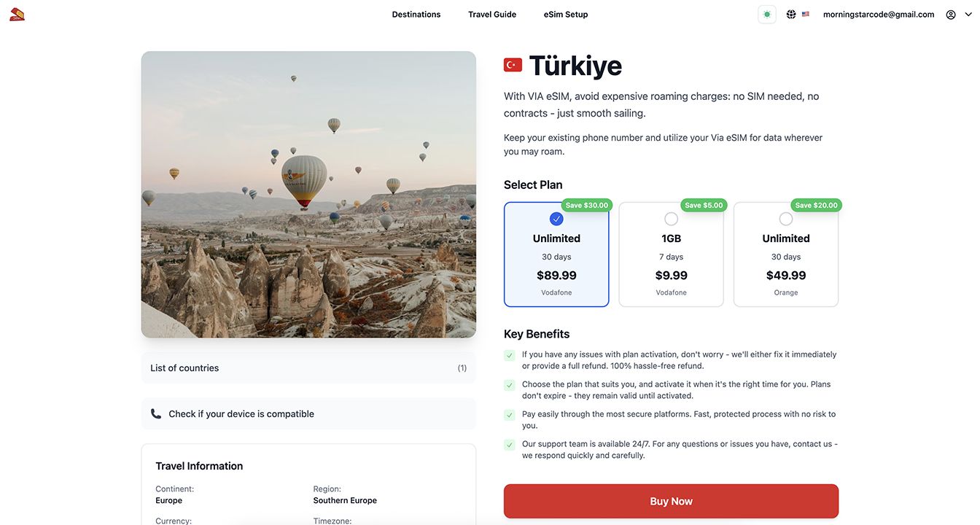The image size is (980, 525).
Task: Click the first green check benefit icon
Action: coord(510,355)
